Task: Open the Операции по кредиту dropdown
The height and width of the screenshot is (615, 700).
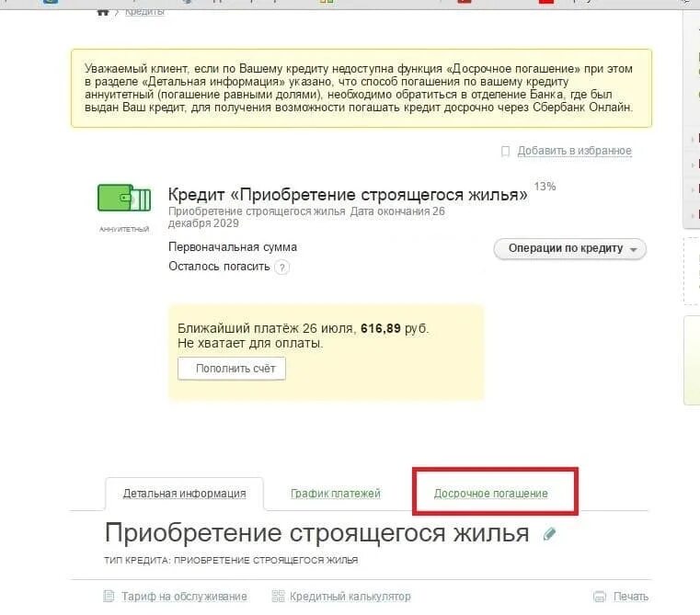Action: pos(569,248)
